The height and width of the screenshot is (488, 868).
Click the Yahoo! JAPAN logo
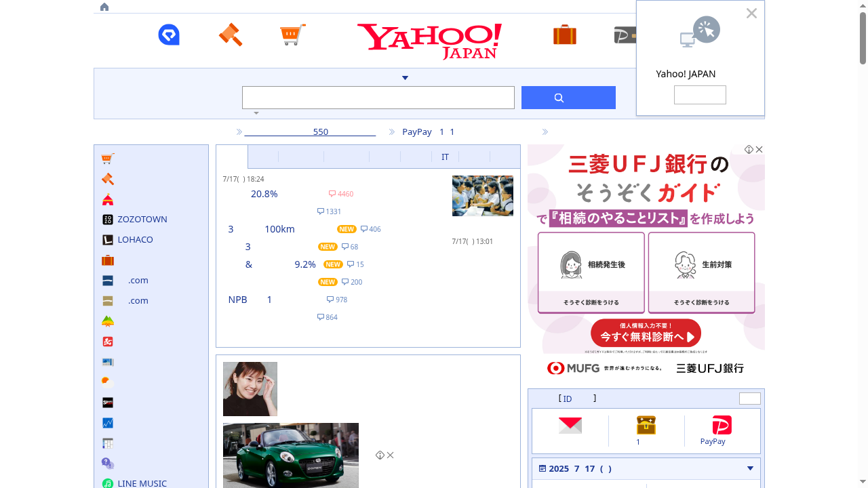click(430, 41)
